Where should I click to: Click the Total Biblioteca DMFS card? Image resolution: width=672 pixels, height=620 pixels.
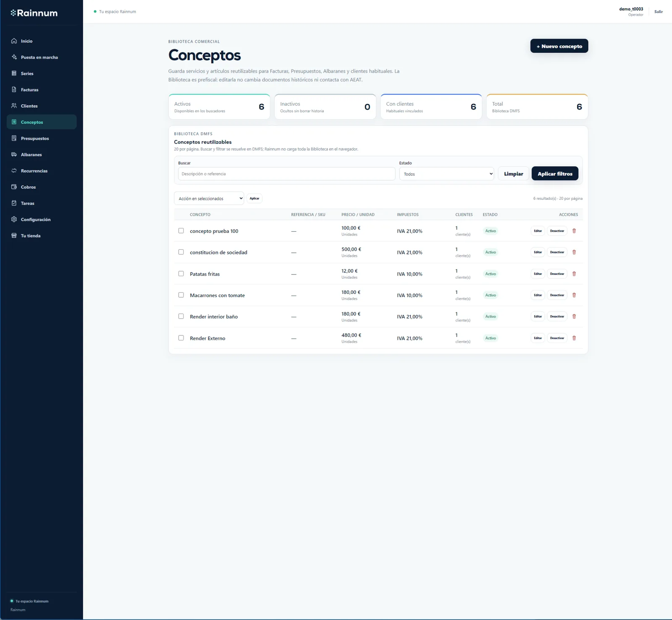pyautogui.click(x=537, y=107)
